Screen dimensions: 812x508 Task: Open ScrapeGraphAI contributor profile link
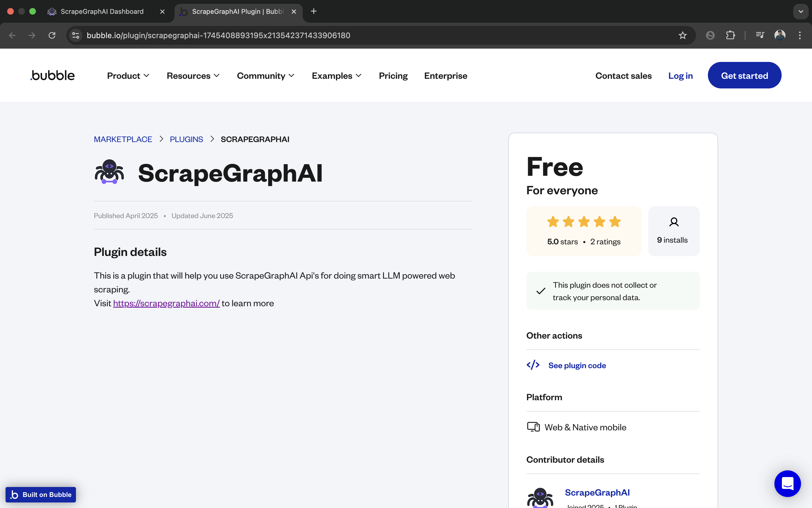tap(597, 493)
